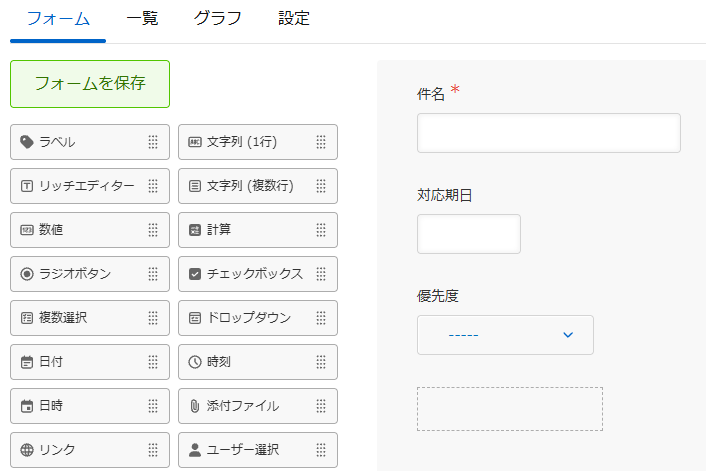Image resolution: width=706 pixels, height=471 pixels.
Task: Click the time clock icon
Action: pos(195,362)
